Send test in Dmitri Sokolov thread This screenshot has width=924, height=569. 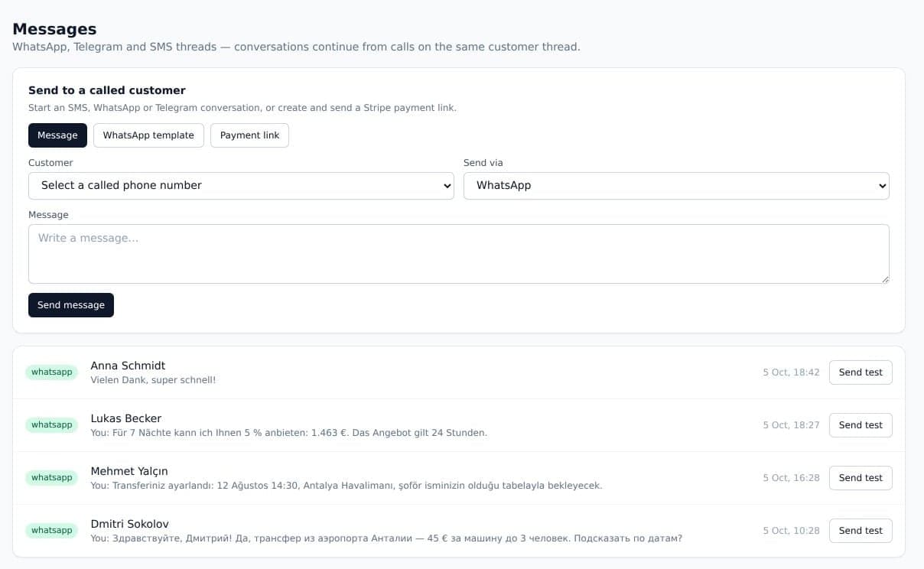coord(861,531)
